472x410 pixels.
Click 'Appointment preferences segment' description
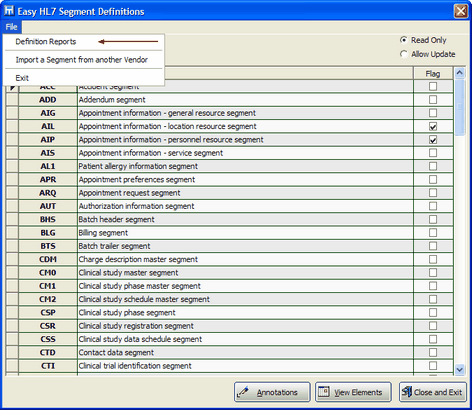pyautogui.click(x=137, y=180)
